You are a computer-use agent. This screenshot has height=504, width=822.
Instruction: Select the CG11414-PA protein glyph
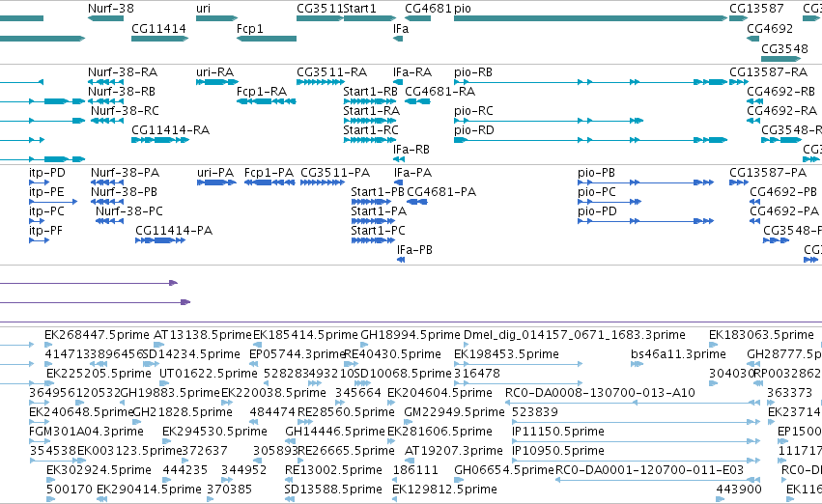(x=160, y=240)
